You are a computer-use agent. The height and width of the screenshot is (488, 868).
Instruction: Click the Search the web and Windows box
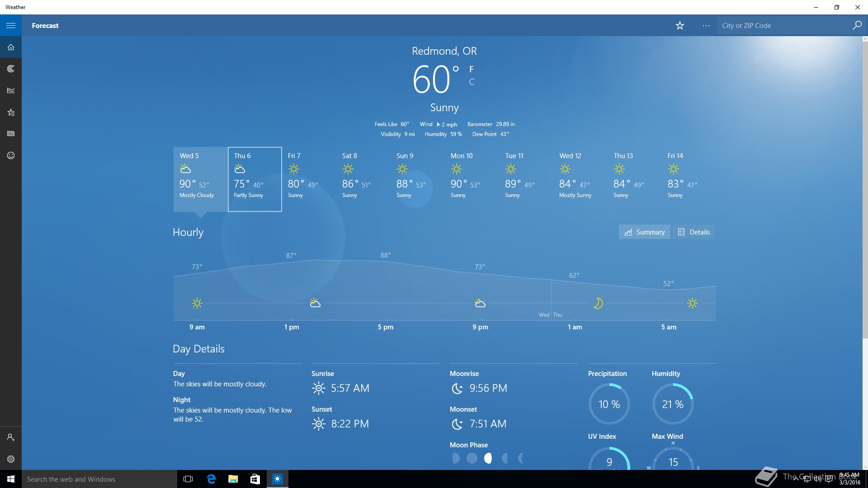[x=99, y=479]
